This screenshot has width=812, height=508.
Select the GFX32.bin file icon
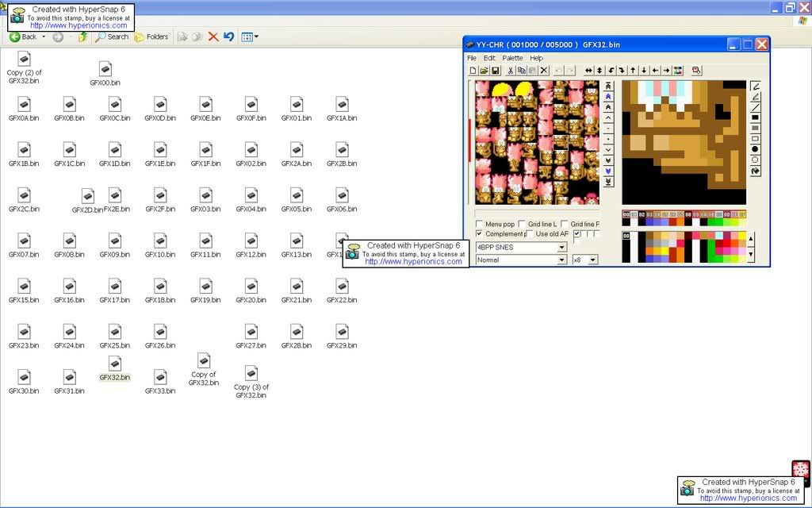[x=115, y=363]
